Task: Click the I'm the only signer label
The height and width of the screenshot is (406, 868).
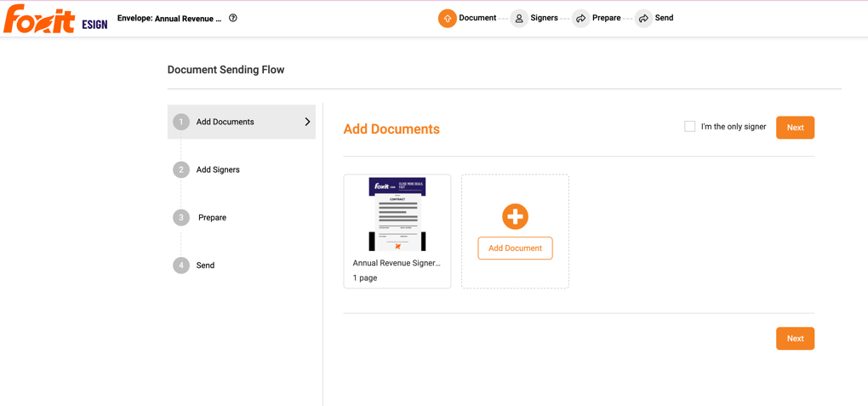Action: point(734,127)
